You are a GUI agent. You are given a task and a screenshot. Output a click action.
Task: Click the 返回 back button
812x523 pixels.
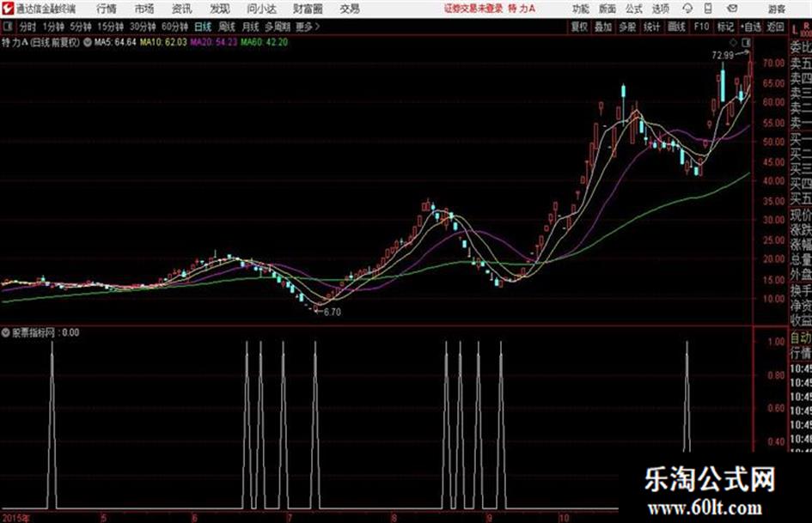775,27
